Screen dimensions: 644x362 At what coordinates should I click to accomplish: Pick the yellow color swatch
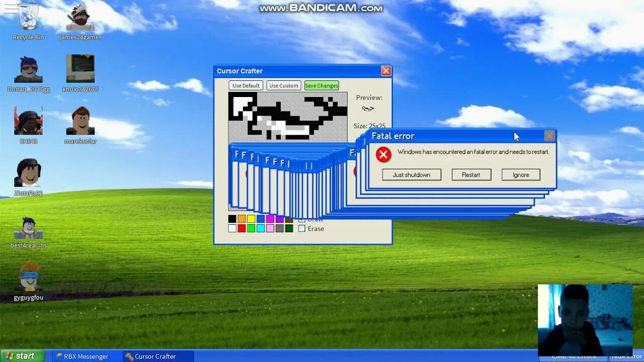[x=251, y=219]
